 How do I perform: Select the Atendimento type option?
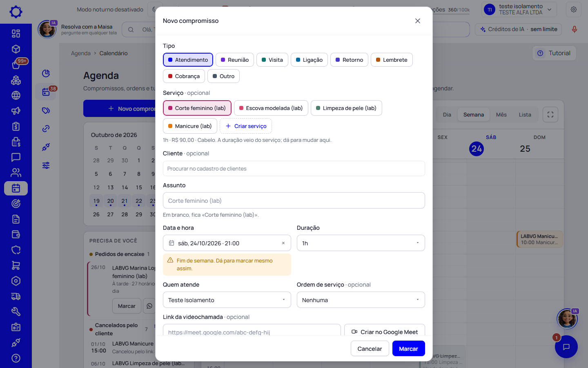(x=188, y=60)
